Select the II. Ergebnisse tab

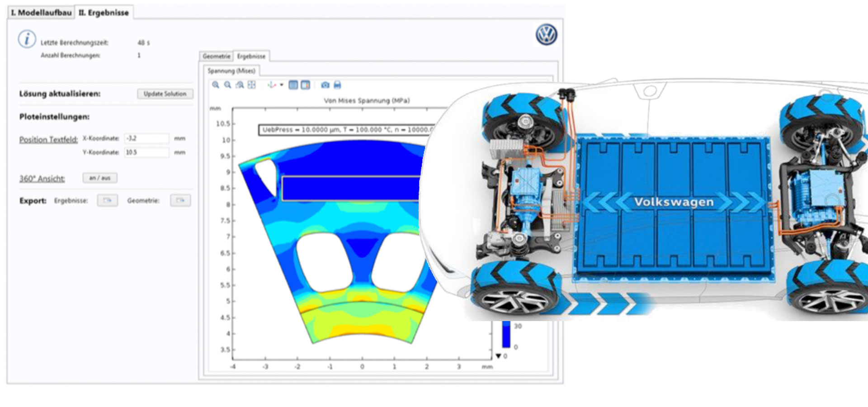coord(104,13)
